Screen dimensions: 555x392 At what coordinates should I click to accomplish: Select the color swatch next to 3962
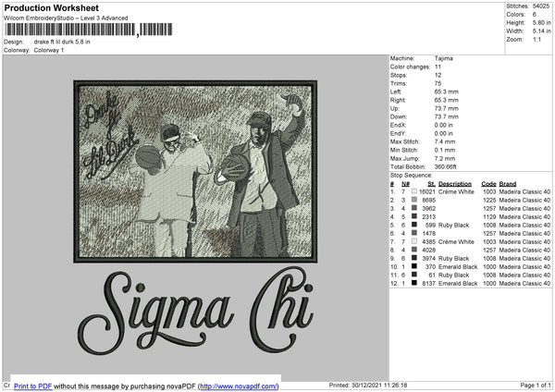414,208
